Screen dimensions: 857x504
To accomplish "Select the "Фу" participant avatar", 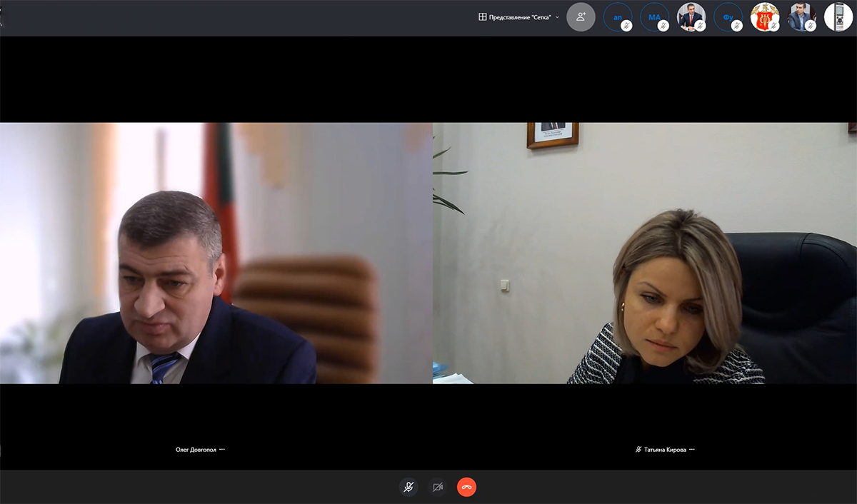I will pos(727,16).
